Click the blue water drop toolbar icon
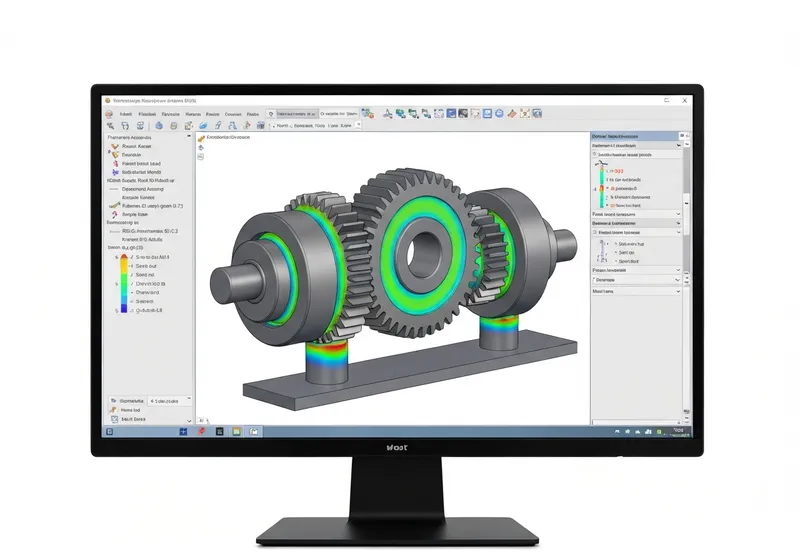 point(159,125)
